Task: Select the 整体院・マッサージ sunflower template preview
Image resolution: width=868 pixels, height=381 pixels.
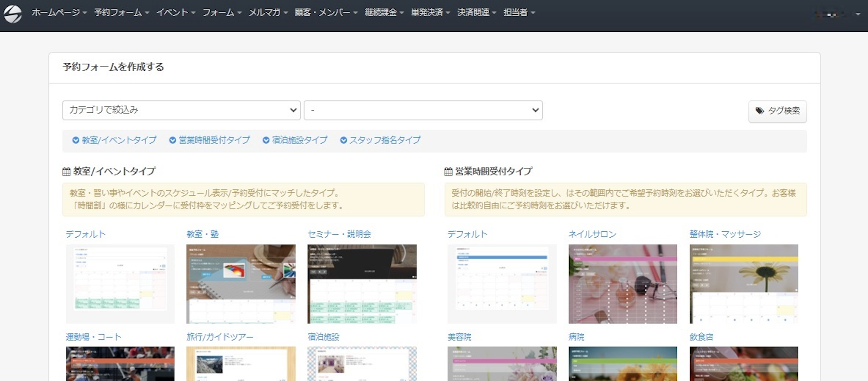Action: [x=743, y=284]
